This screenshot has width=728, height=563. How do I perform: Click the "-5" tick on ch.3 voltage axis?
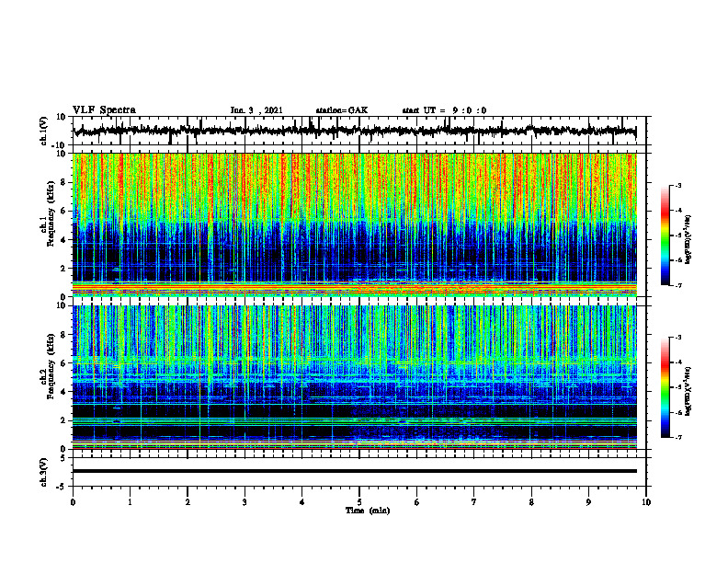63,487
